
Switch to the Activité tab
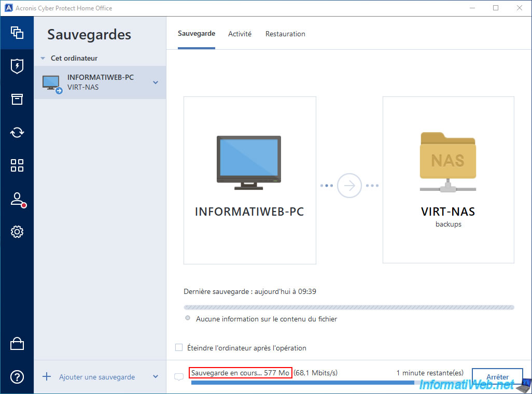click(x=240, y=34)
